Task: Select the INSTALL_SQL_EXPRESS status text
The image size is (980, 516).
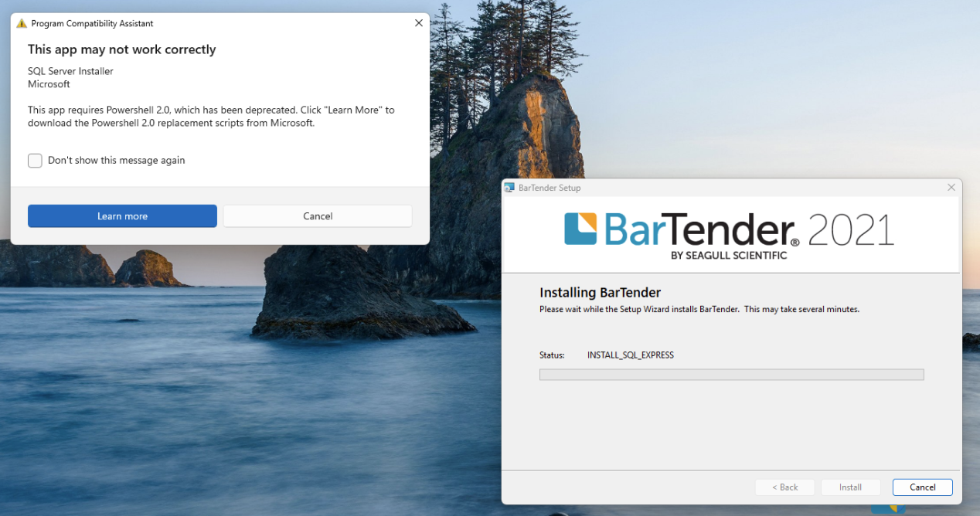Action: 630,355
